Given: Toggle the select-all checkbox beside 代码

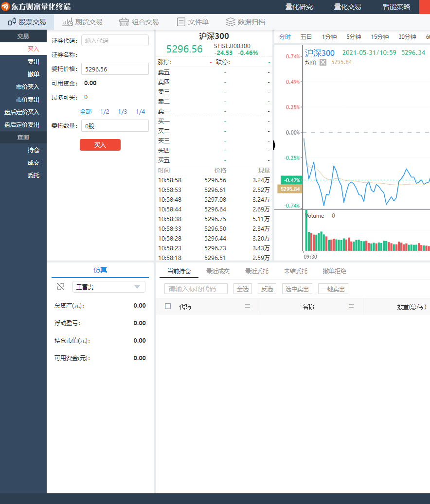Looking at the screenshot, I should tap(168, 306).
